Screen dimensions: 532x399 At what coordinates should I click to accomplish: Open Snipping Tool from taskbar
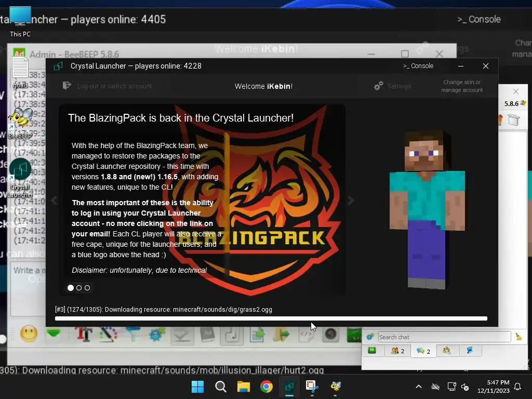coord(312,387)
